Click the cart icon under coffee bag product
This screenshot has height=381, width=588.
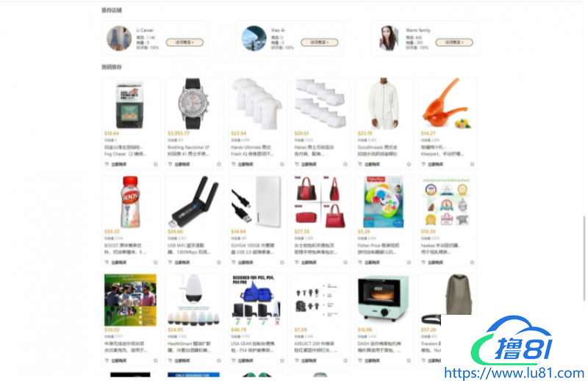pos(107,164)
